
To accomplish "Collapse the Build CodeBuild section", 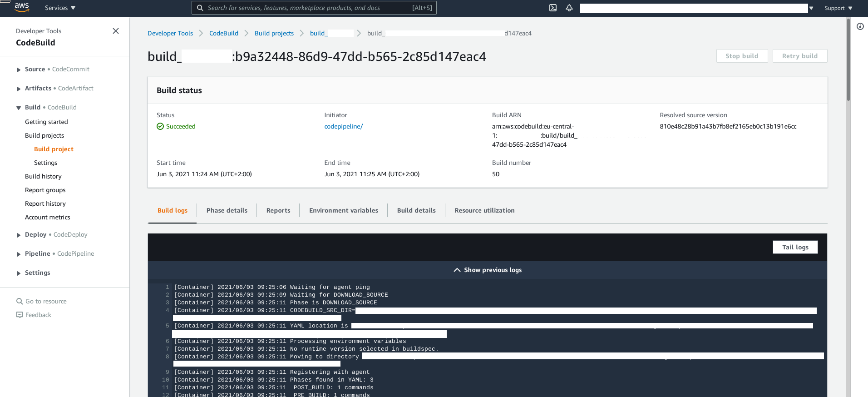I will [x=19, y=108].
